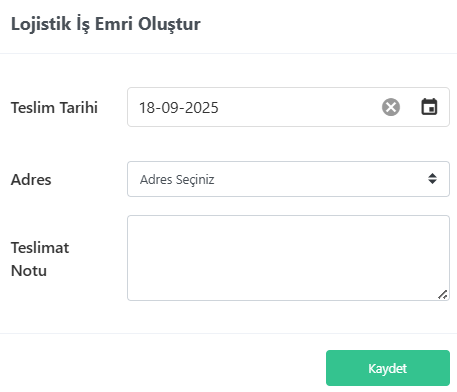Focus the Teslimat Notu text area

click(x=288, y=258)
